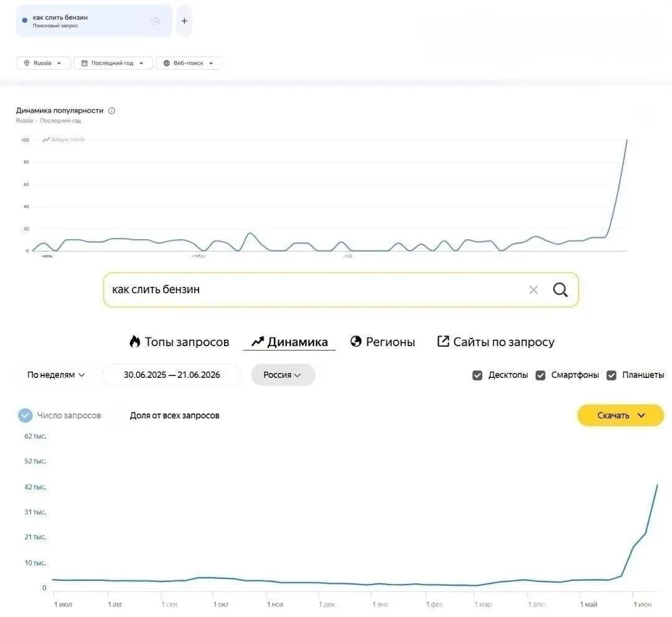Screen dimensions: 672x617
Task: Open the По неделям grouping dropdown
Action: tap(56, 375)
